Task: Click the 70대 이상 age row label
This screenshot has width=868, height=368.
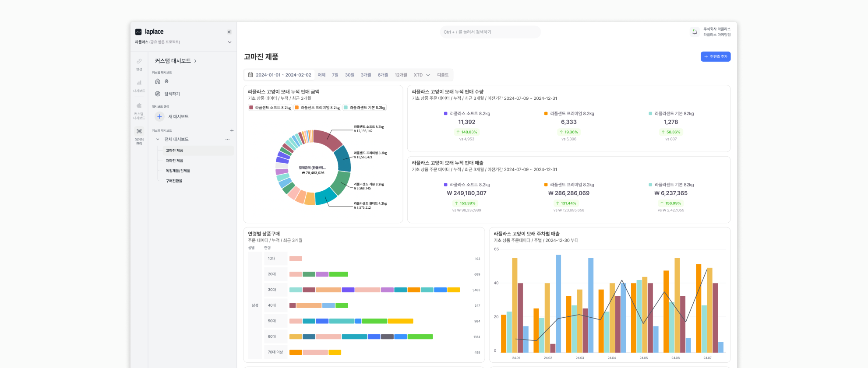Action: pyautogui.click(x=275, y=352)
